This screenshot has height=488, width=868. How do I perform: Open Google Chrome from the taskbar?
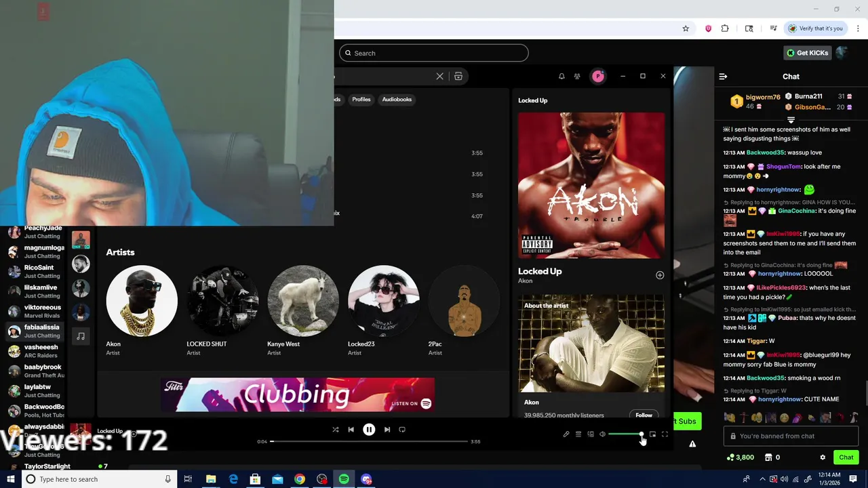[299, 479]
